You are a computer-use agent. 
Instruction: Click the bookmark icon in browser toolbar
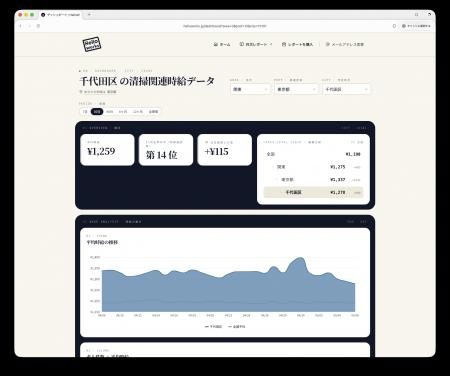[394, 26]
